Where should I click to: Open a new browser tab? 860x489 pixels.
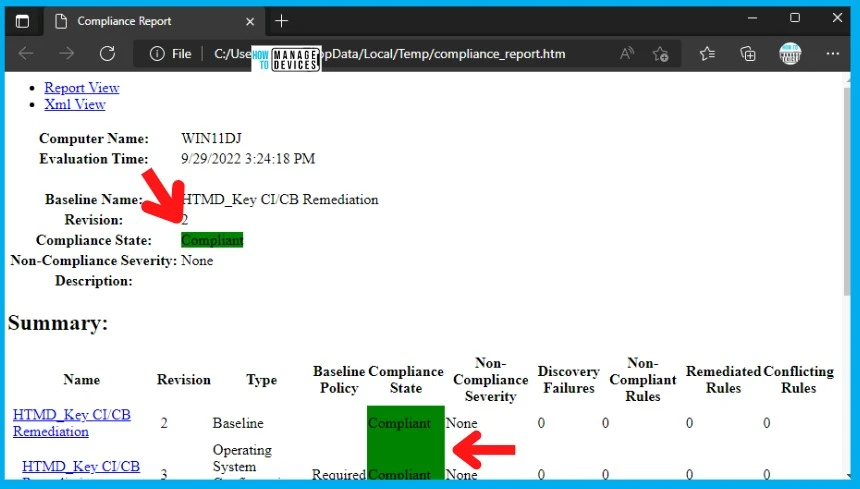pos(282,21)
